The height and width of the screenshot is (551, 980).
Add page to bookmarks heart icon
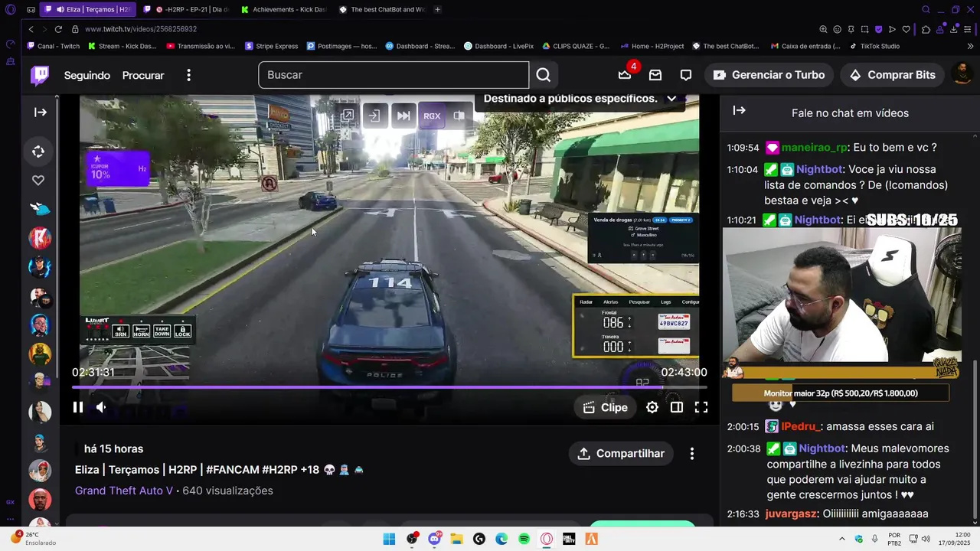[x=906, y=29]
